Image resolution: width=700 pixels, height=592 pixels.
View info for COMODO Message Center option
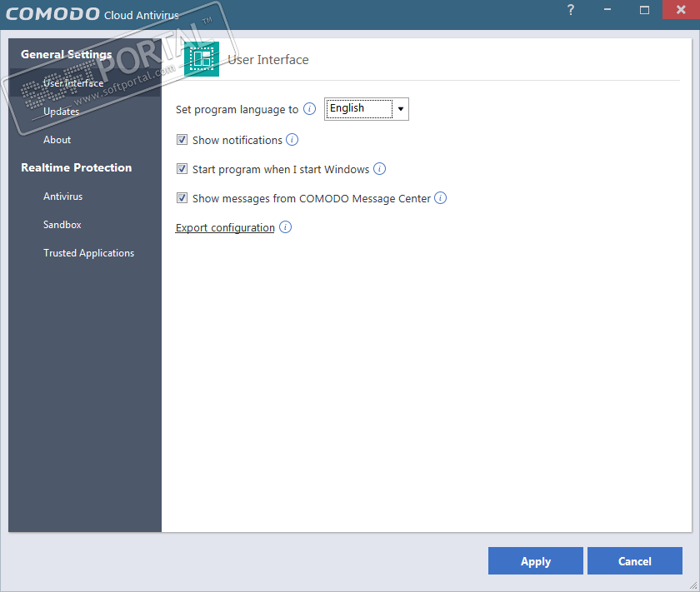pyautogui.click(x=440, y=197)
